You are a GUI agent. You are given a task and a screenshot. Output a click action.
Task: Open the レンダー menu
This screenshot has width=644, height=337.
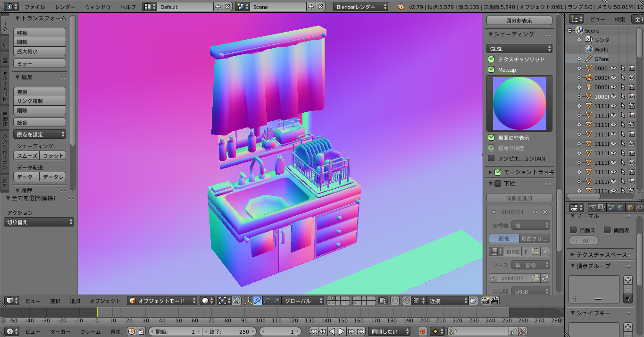[x=65, y=7]
